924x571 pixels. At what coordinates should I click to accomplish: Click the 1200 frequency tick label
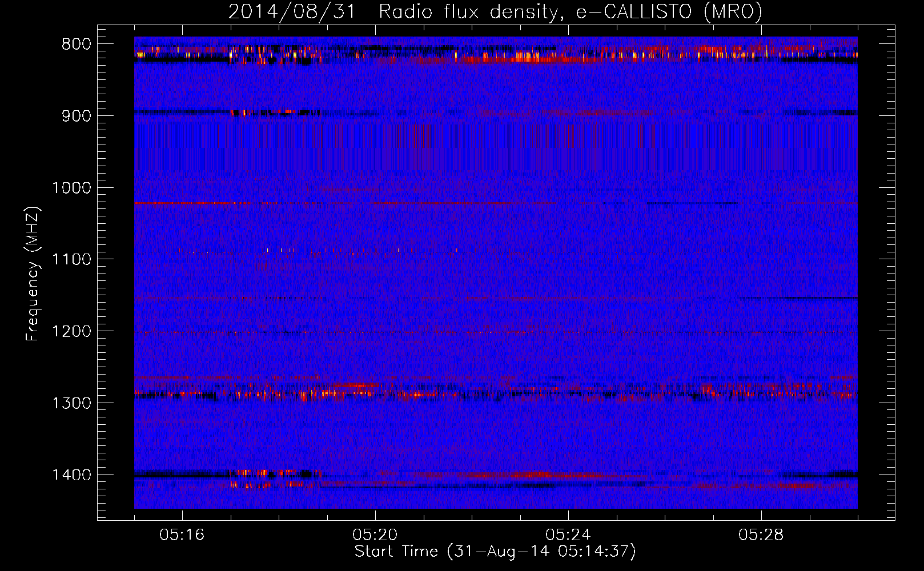pos(71,332)
